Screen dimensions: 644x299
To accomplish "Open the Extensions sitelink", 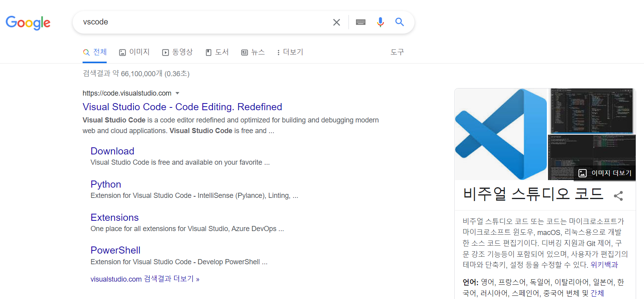I will [115, 218].
